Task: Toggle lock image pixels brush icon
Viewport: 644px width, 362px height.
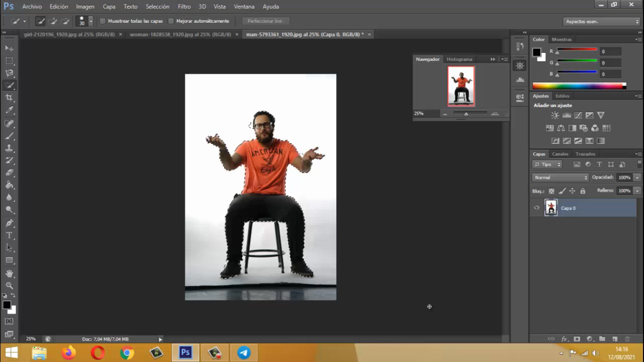Action: pos(562,191)
